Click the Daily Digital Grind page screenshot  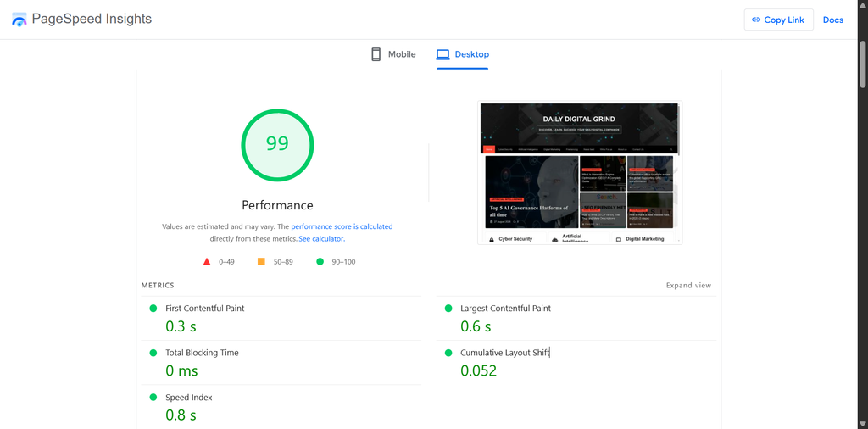(x=580, y=172)
